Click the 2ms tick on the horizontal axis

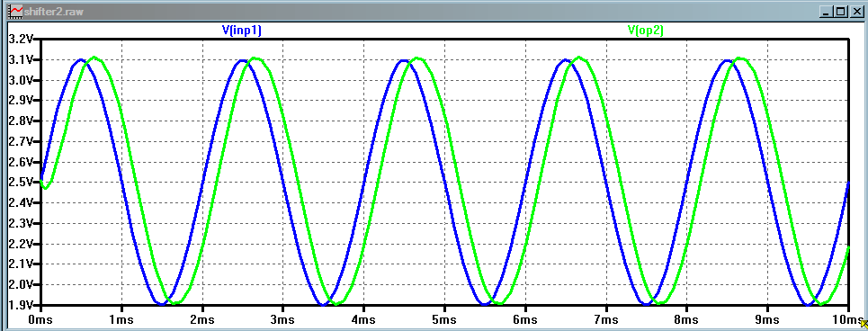coord(202,320)
